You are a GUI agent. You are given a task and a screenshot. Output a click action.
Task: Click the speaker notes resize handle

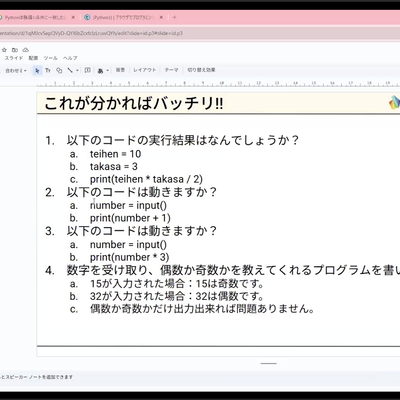tap(269, 363)
